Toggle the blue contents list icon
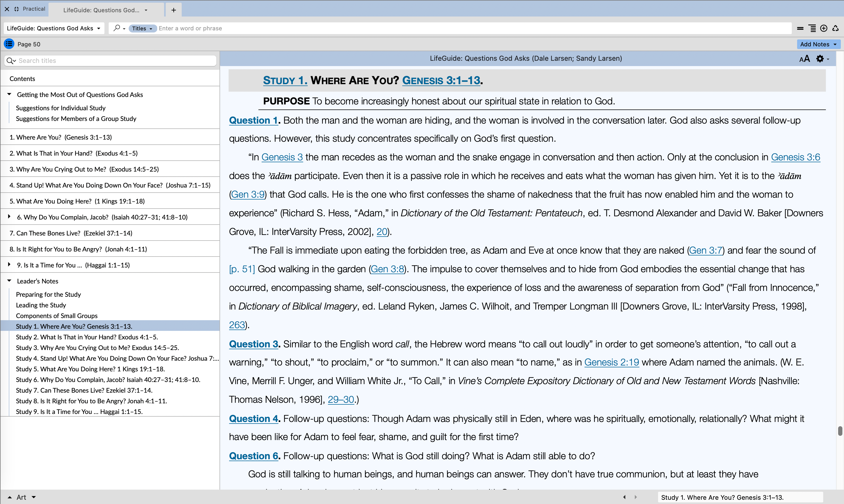This screenshot has height=504, width=844. click(x=9, y=44)
